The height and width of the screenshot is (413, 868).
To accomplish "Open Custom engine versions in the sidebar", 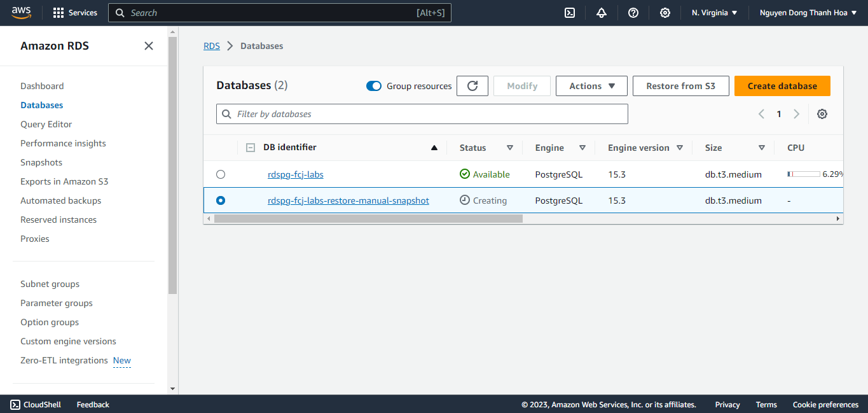I will pyautogui.click(x=68, y=341).
